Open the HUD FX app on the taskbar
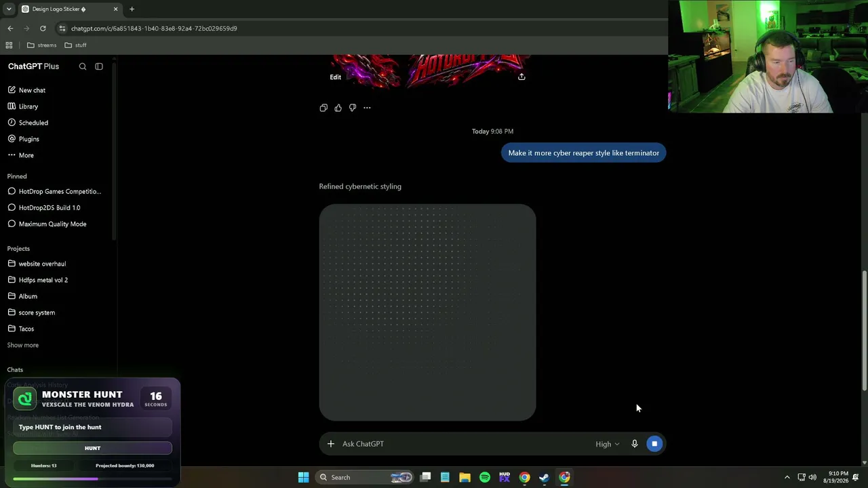Image resolution: width=868 pixels, height=488 pixels. (x=505, y=477)
